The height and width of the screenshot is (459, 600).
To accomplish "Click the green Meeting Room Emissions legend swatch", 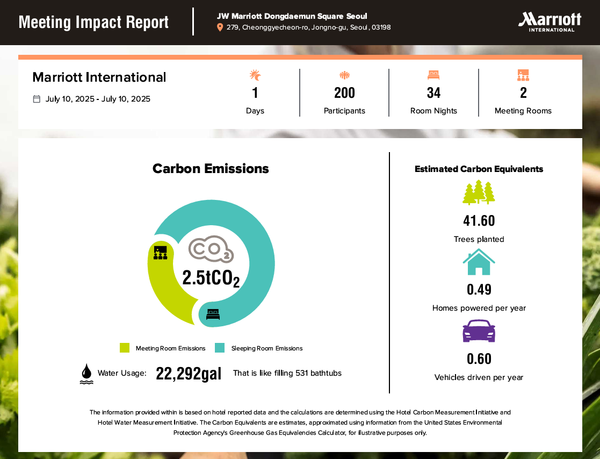I will (x=124, y=348).
